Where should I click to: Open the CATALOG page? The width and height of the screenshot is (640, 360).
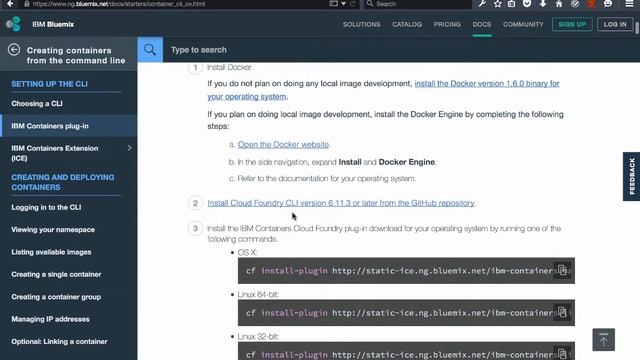(x=407, y=24)
